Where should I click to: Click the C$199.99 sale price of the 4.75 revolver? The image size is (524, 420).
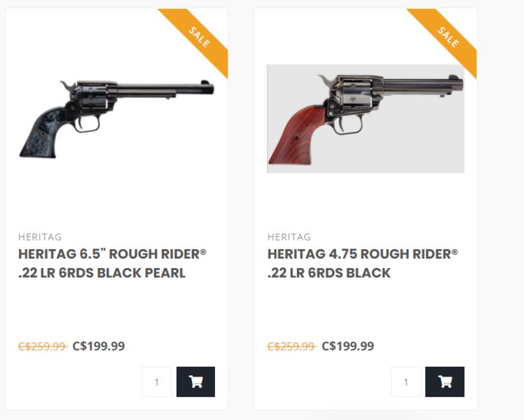(x=347, y=346)
